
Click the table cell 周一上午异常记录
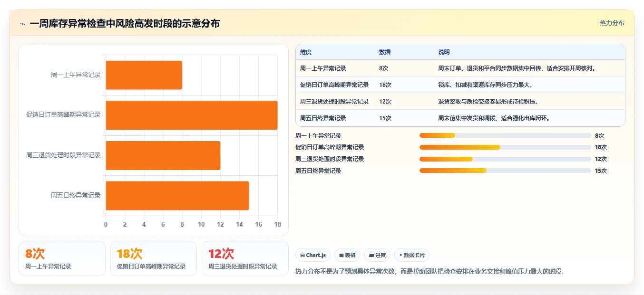323,68
